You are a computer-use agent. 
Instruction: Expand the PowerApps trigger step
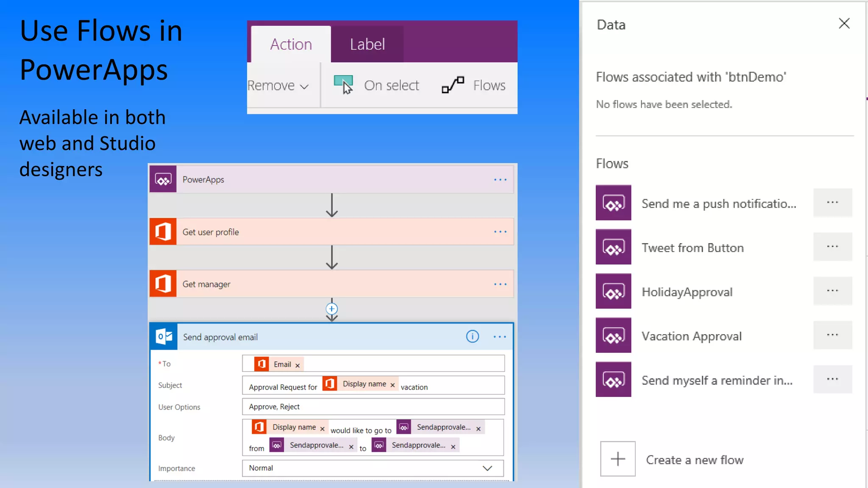331,180
